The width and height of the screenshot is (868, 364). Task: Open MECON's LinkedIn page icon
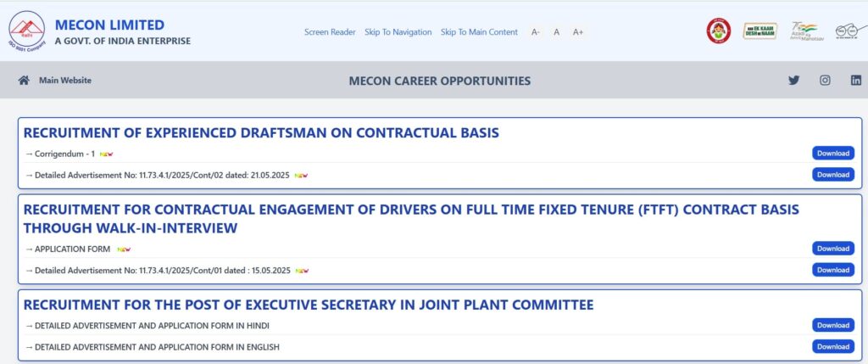(x=856, y=81)
